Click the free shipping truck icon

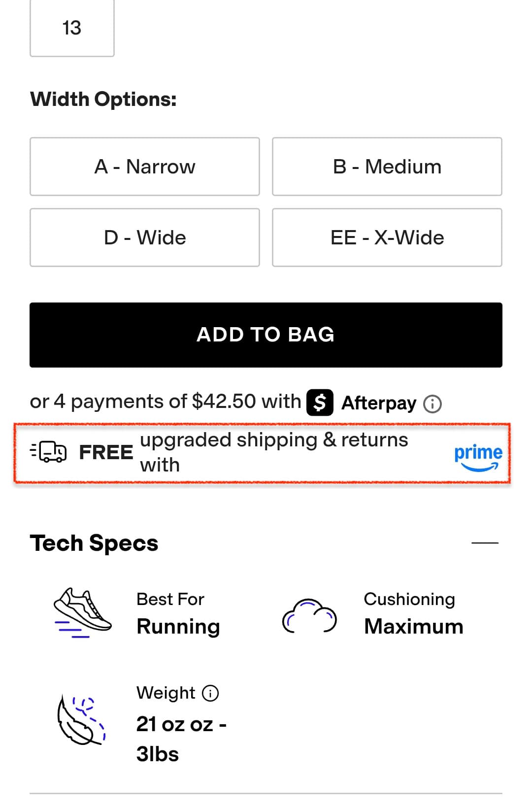click(x=48, y=452)
